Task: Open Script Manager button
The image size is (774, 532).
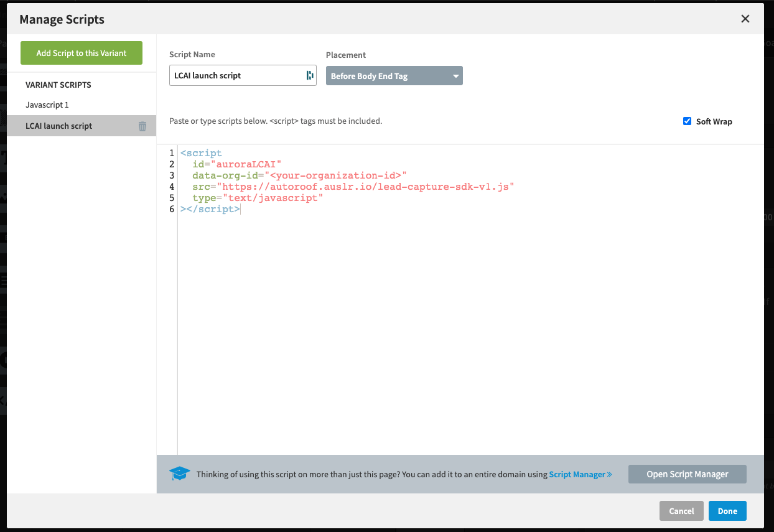Action: pyautogui.click(x=688, y=474)
